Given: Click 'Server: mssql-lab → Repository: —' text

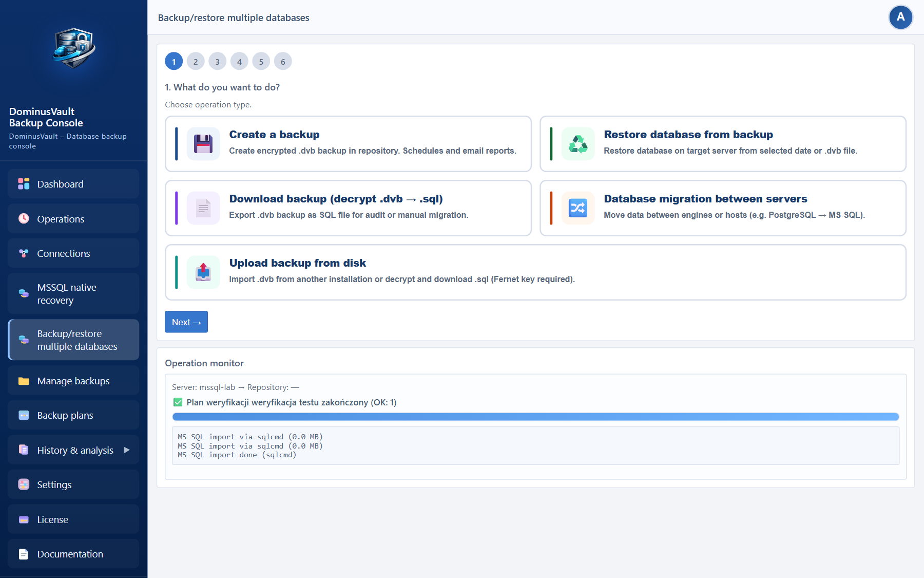Looking at the screenshot, I should (235, 387).
